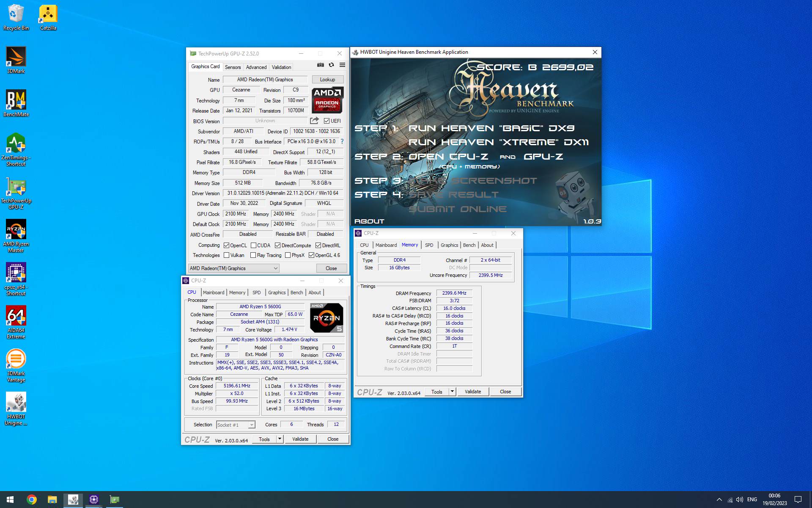Click Lookup button in GPU-Z
812x508 pixels.
click(328, 80)
